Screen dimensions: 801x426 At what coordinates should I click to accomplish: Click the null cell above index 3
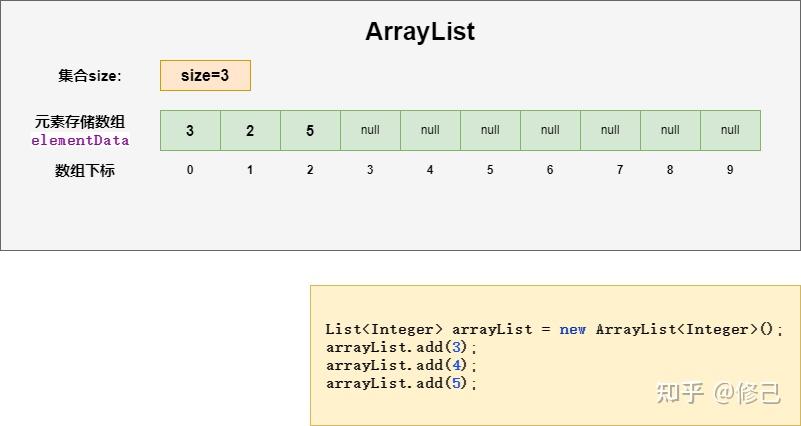point(370,130)
